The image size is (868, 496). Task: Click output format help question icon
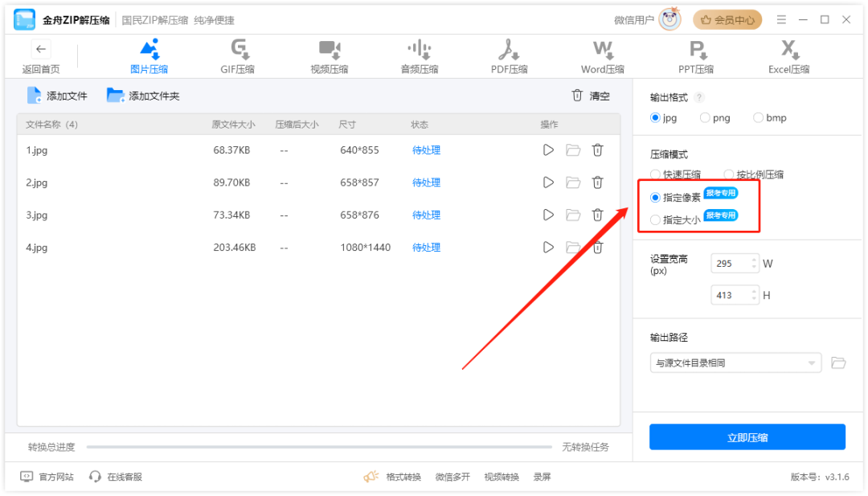coord(699,97)
